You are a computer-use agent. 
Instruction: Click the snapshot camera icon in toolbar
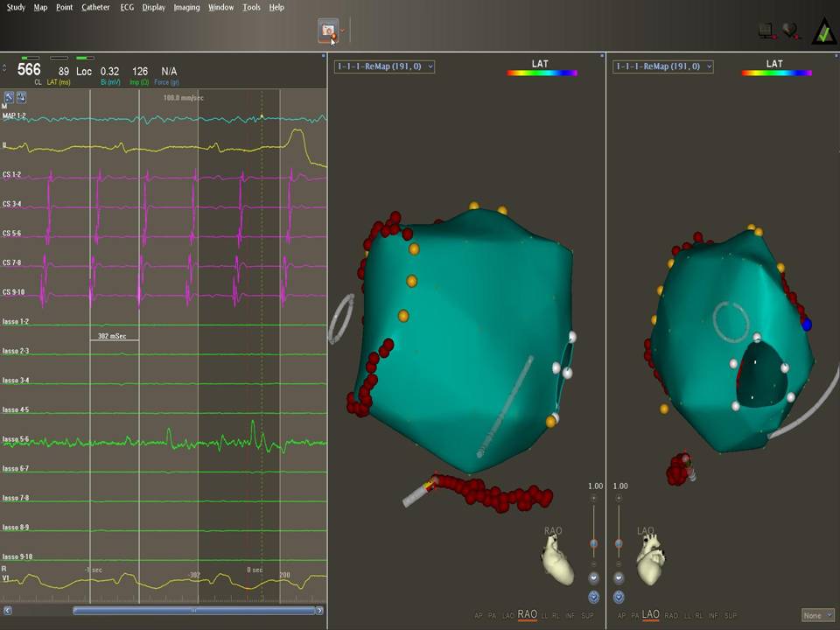pos(329,31)
